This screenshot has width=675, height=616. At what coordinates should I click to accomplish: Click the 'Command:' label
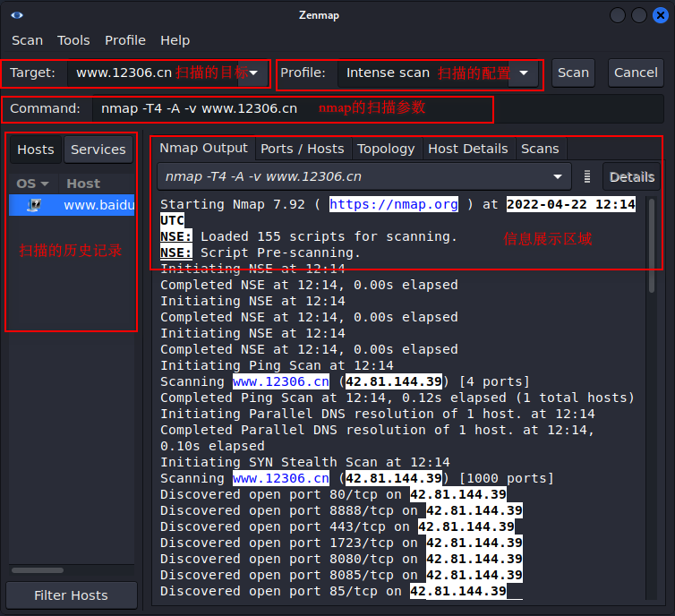coord(45,108)
